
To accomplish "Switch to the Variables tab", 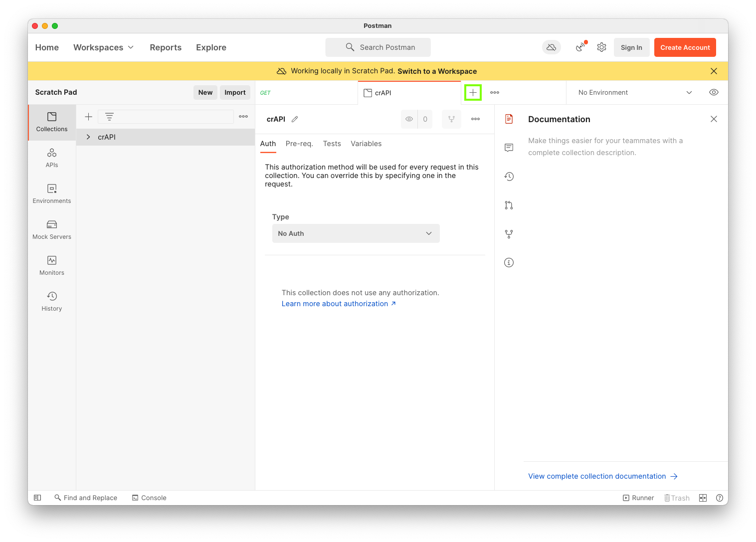I will tap(366, 144).
